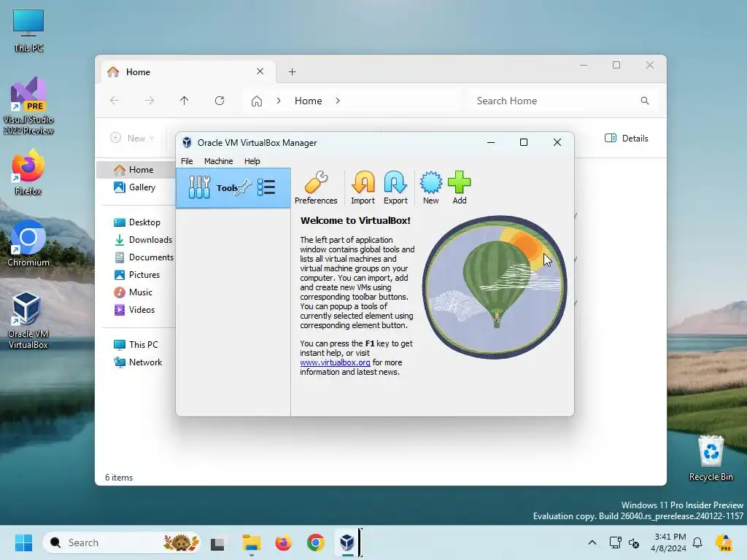Toggle the Details pane button
Image resolution: width=747 pixels, height=560 pixels.
click(626, 138)
